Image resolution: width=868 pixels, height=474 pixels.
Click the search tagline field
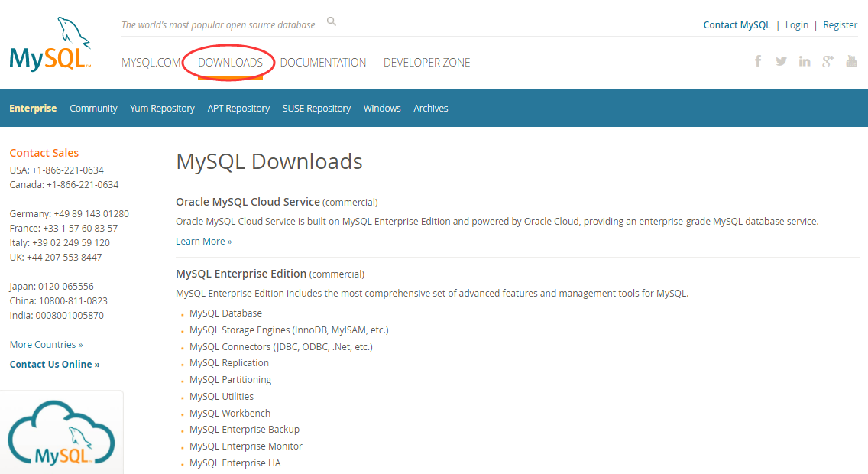point(218,25)
